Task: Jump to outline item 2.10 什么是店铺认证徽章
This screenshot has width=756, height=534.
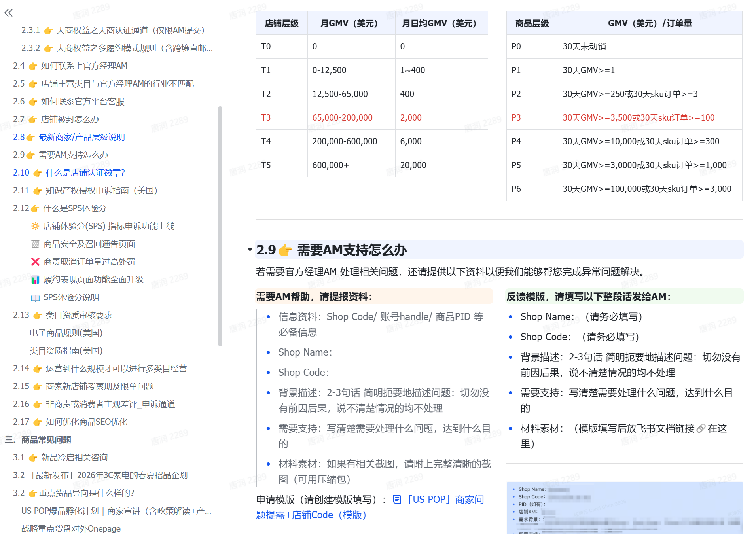Action: 69,173
